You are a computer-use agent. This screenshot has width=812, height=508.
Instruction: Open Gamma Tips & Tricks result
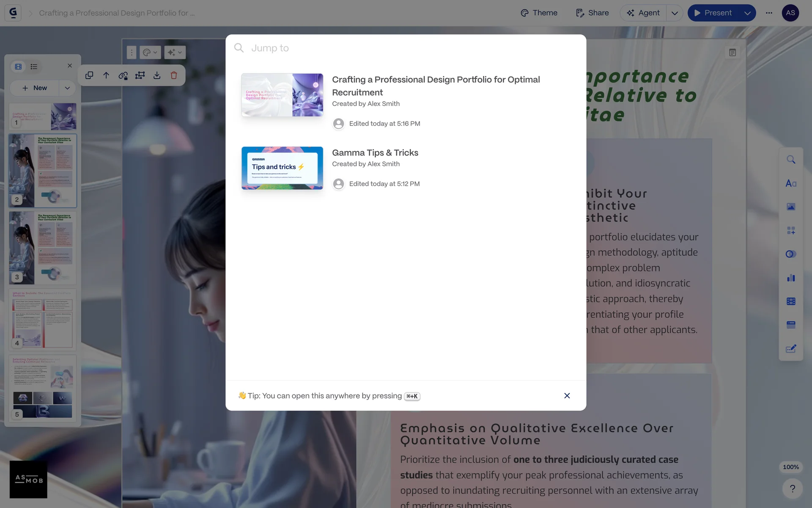[x=375, y=153]
